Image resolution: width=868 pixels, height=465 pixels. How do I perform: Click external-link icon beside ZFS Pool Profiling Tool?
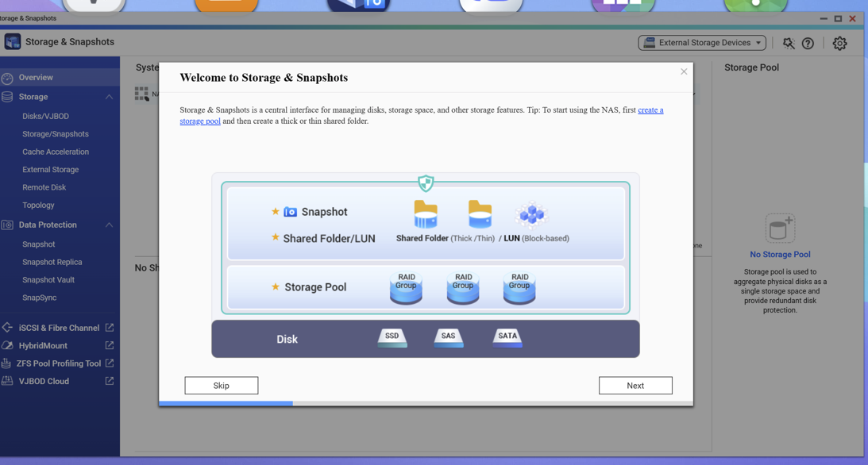110,363
